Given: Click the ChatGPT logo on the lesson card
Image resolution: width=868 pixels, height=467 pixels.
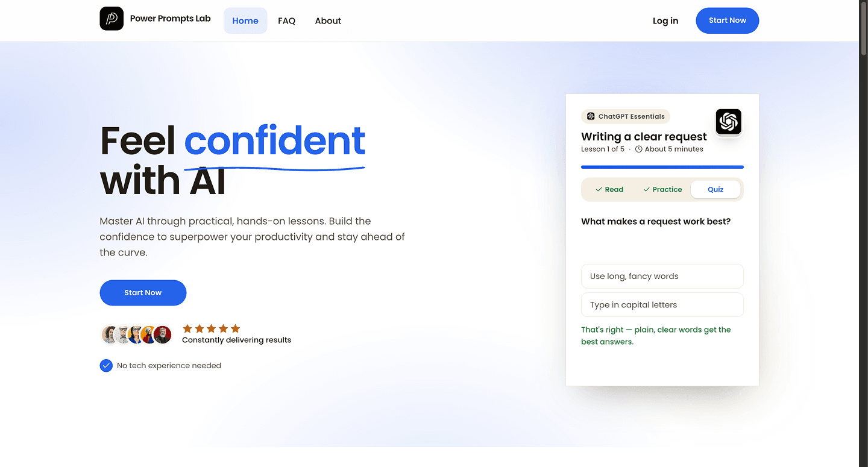Looking at the screenshot, I should (728, 122).
